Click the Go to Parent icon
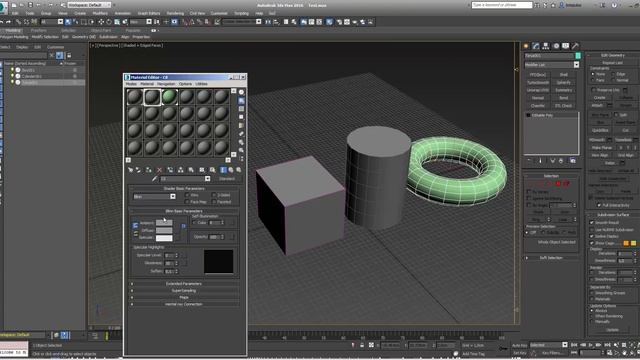The image size is (640, 360). 231,169
